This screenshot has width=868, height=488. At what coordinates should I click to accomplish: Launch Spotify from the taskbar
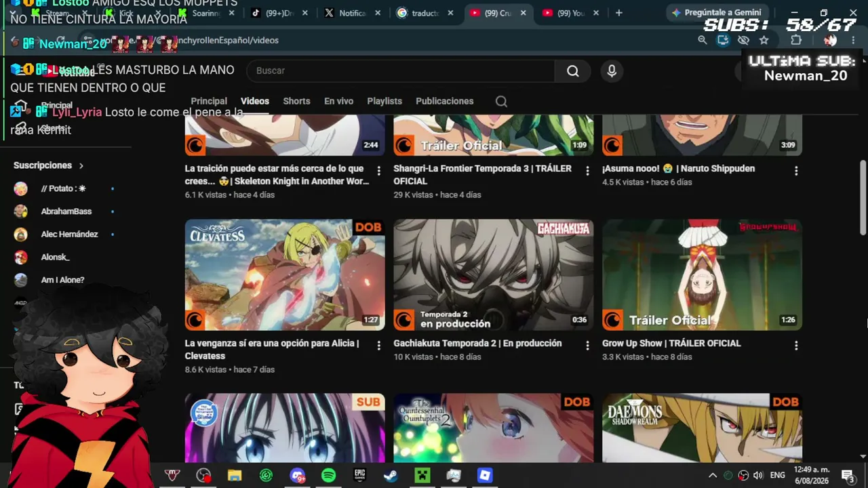click(328, 476)
